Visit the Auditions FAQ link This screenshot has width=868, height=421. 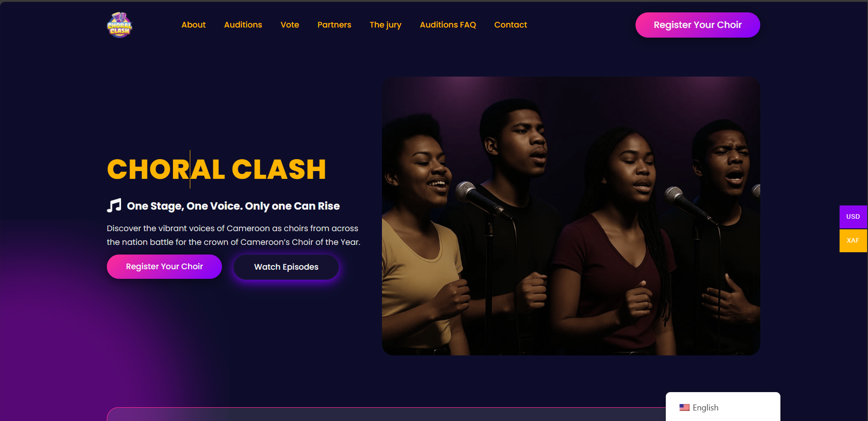448,25
